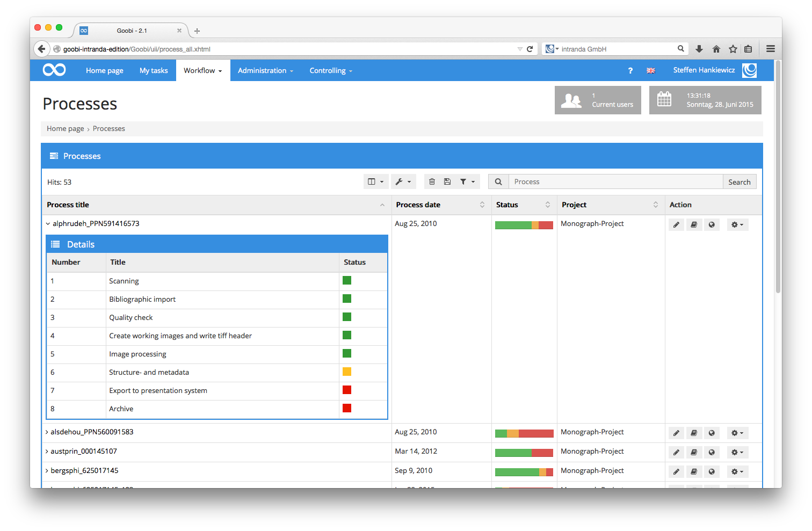
Task: Save the process list via disk icon
Action: point(448,181)
